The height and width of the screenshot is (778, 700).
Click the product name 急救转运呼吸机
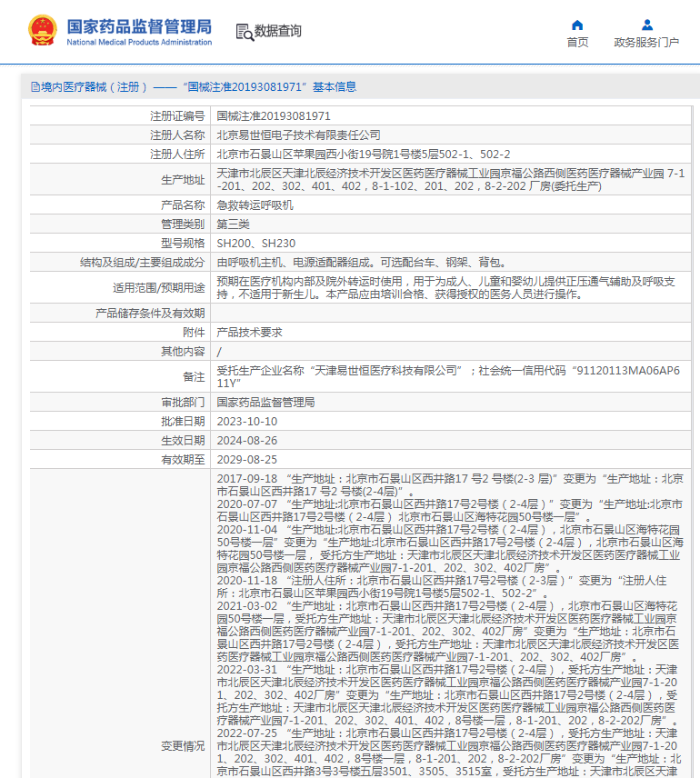(255, 205)
